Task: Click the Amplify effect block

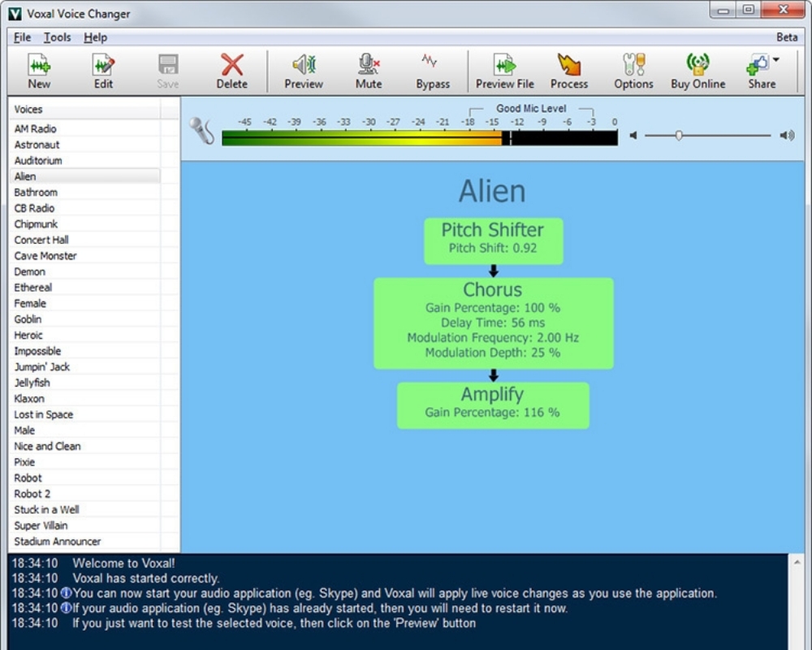Action: click(x=493, y=405)
